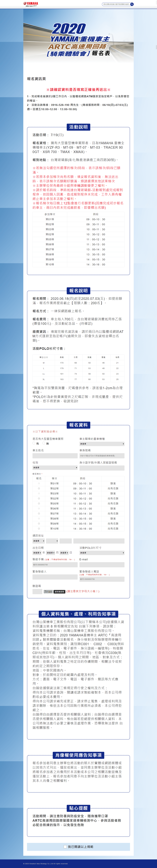The width and height of the screenshot is (157, 868).
Task: Focus the header search box
Action: pos(116,4)
